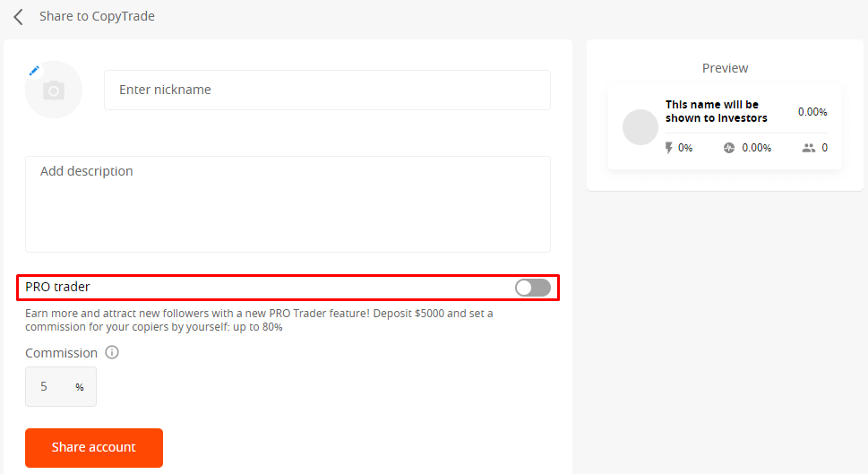Viewport: 868px width, 474px height.
Task: Click the Enter nickname field
Action: tap(327, 90)
